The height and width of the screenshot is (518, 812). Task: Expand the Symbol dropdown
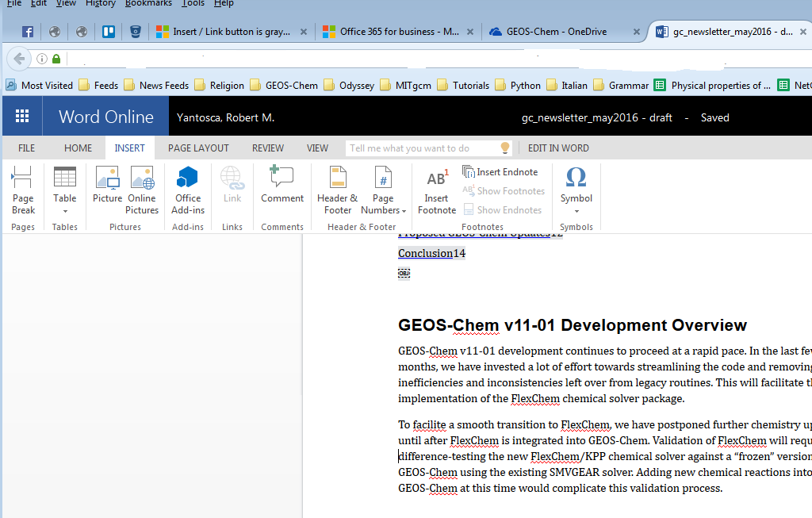[x=576, y=211]
